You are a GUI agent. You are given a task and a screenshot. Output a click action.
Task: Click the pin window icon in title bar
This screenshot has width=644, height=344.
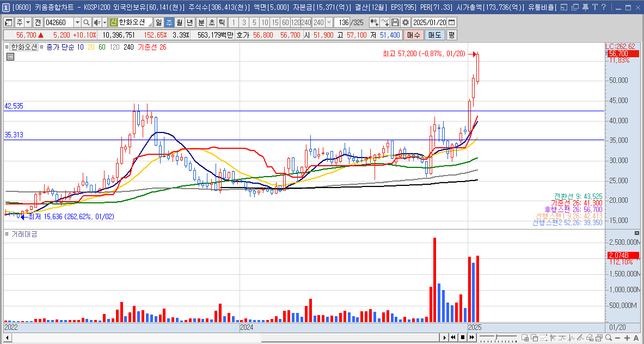point(585,7)
